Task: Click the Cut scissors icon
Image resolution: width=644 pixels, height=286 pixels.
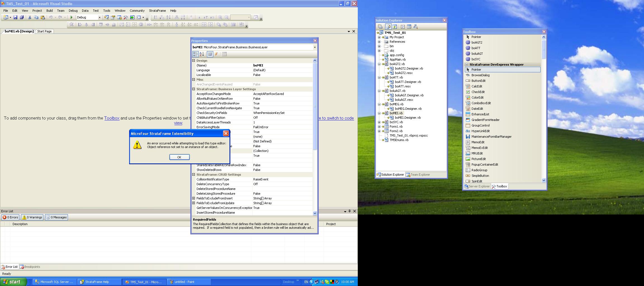Action: 30,17
